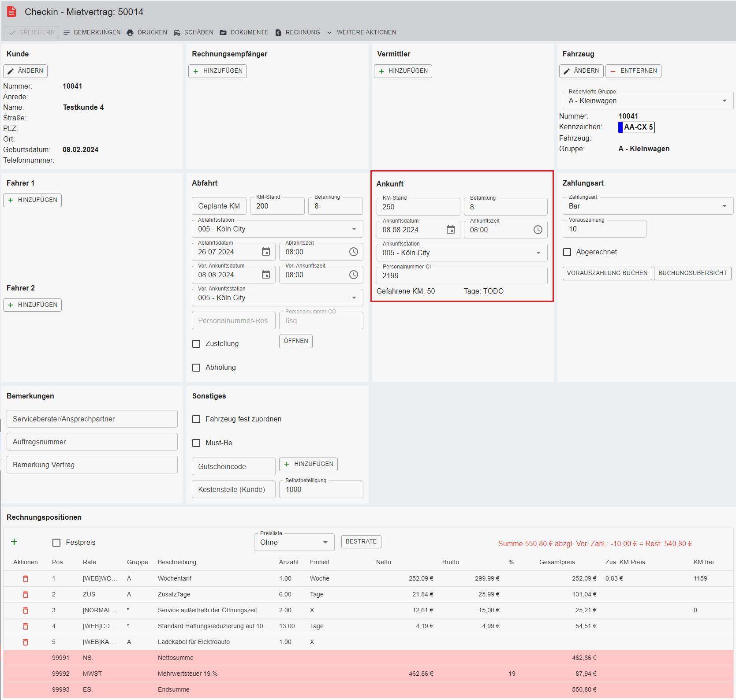Image resolution: width=736 pixels, height=700 pixels.
Task: Enable the Zustellung checkbox
Action: point(197,344)
